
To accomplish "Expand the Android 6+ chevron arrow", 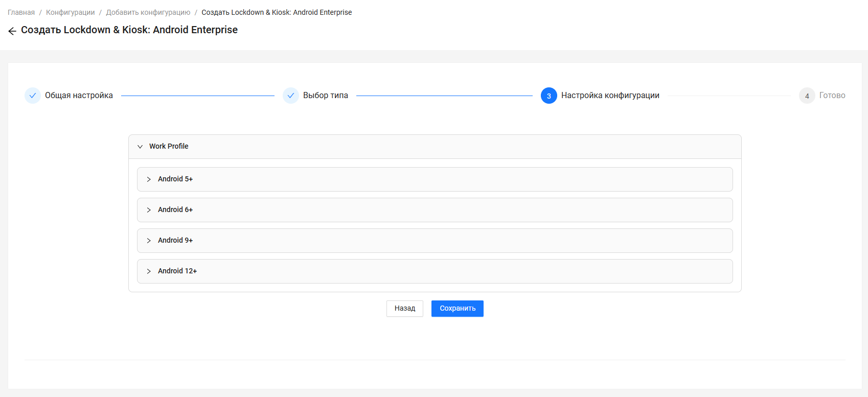I will click(x=149, y=210).
